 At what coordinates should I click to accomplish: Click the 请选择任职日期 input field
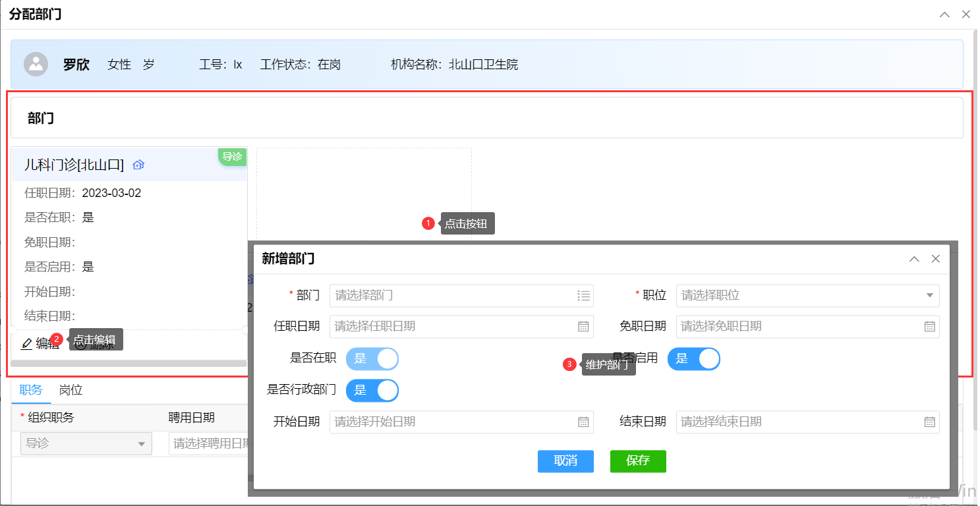pyautogui.click(x=461, y=326)
